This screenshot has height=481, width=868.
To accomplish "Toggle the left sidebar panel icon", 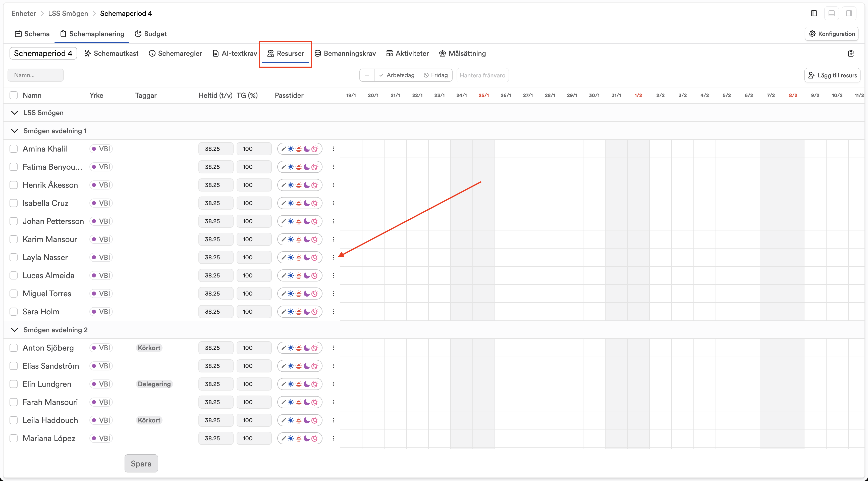I will (814, 14).
